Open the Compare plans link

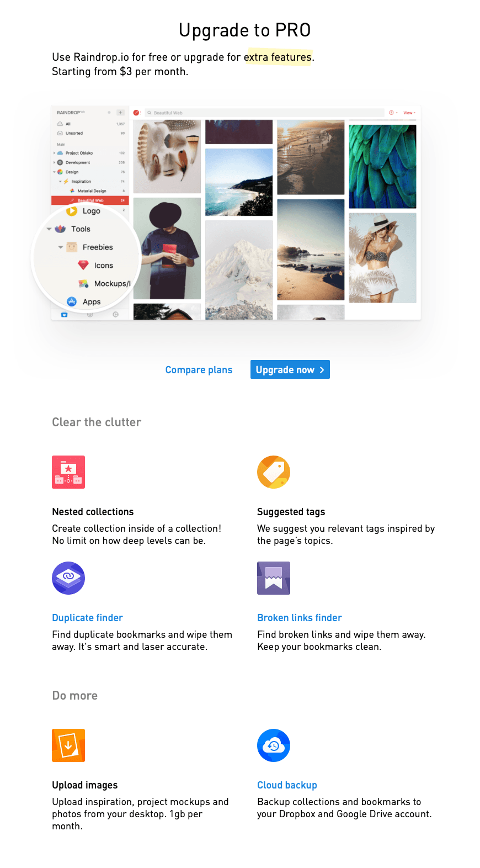(x=199, y=370)
